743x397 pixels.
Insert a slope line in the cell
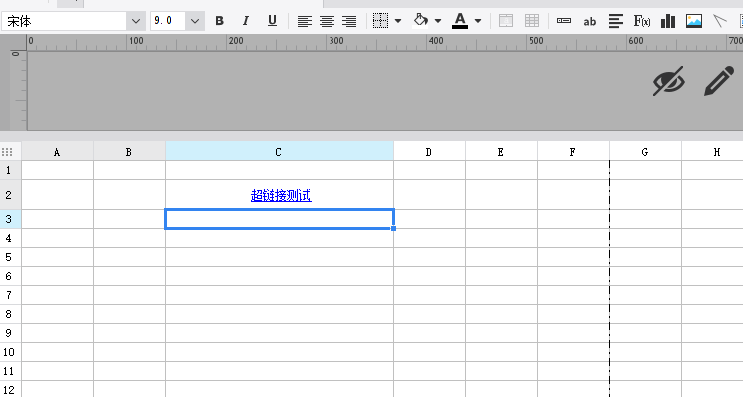tap(720, 21)
